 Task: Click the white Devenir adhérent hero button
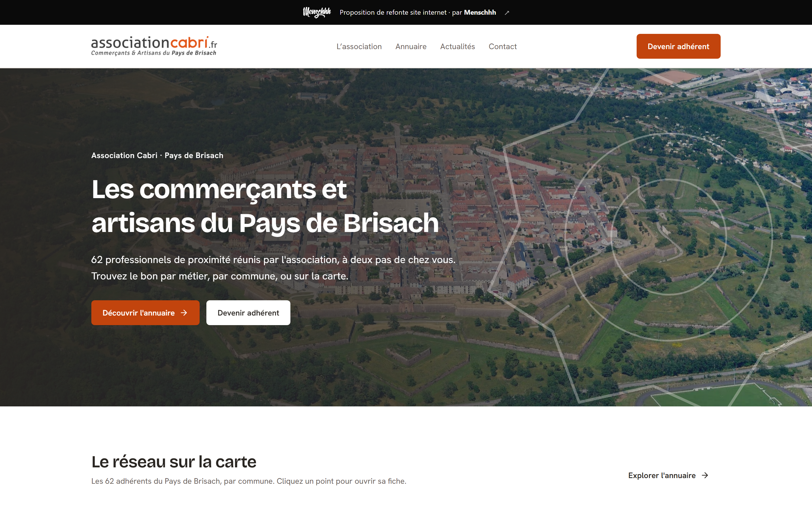tap(248, 313)
